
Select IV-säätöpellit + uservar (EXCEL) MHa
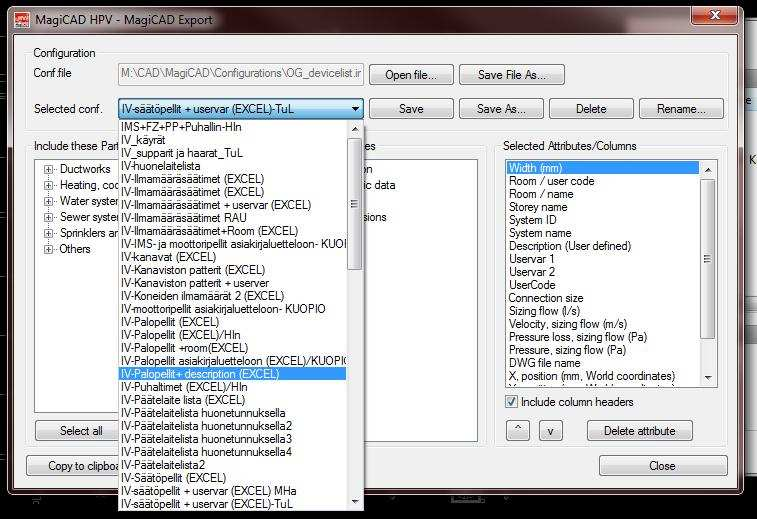232,491
